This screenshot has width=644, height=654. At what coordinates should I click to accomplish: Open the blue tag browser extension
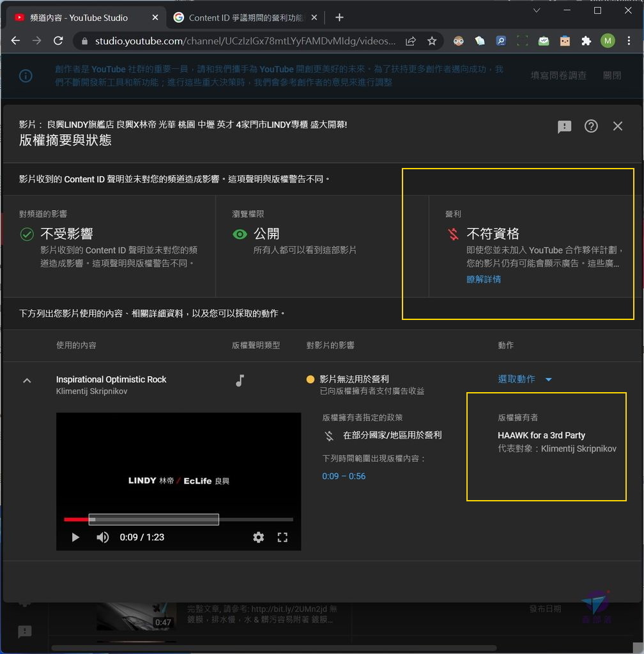point(480,41)
